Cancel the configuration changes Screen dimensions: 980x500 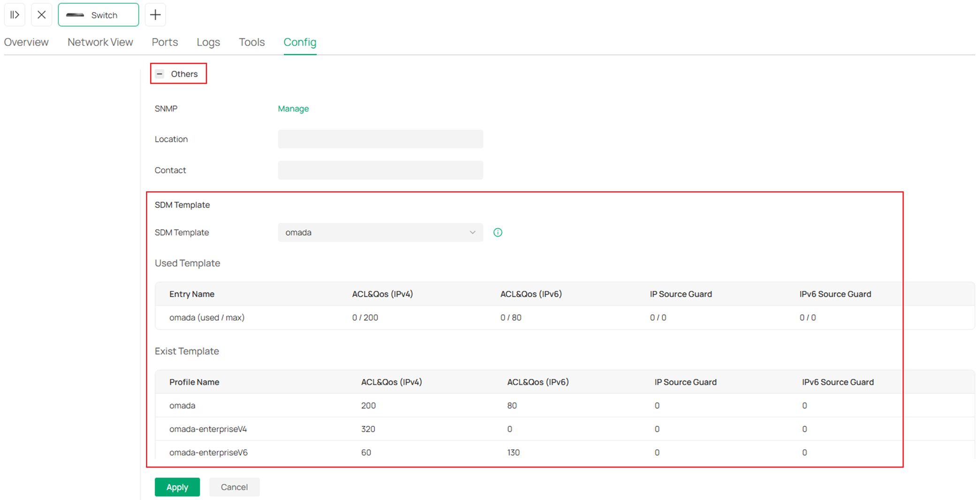[234, 487]
